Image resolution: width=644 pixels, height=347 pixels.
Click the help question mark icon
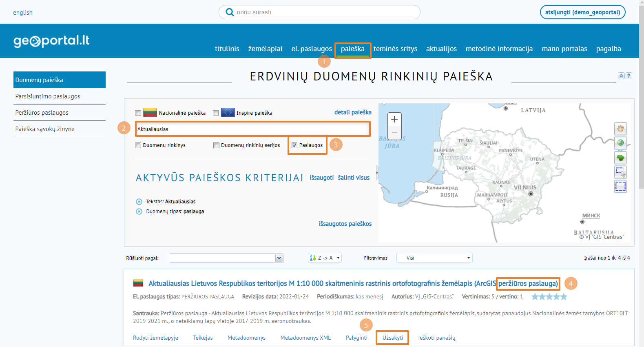click(x=629, y=76)
